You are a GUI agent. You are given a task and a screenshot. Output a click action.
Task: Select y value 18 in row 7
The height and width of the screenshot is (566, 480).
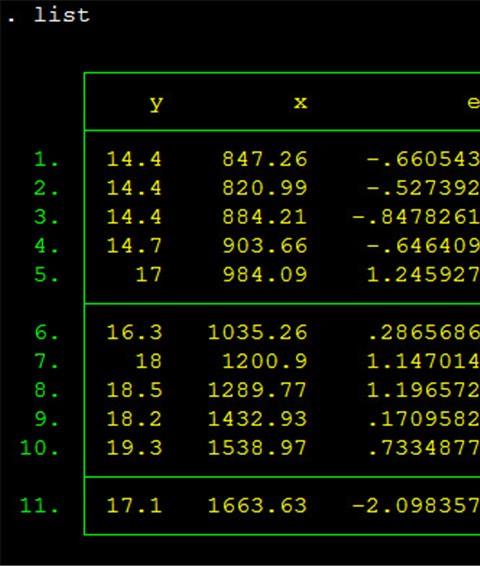tap(148, 361)
